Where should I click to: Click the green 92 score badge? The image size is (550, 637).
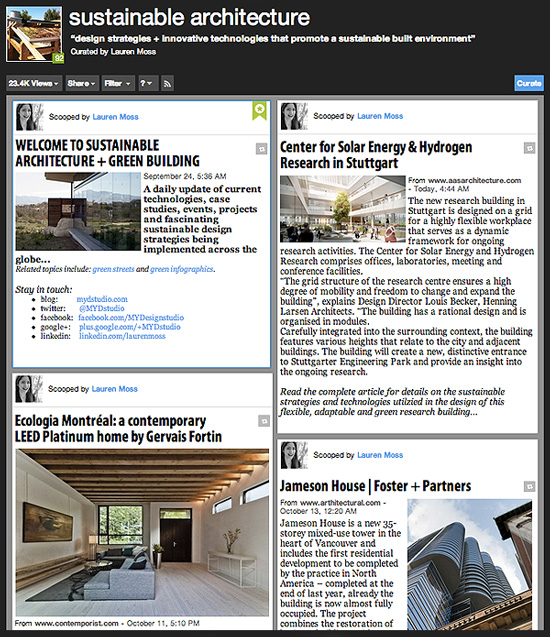(59, 58)
